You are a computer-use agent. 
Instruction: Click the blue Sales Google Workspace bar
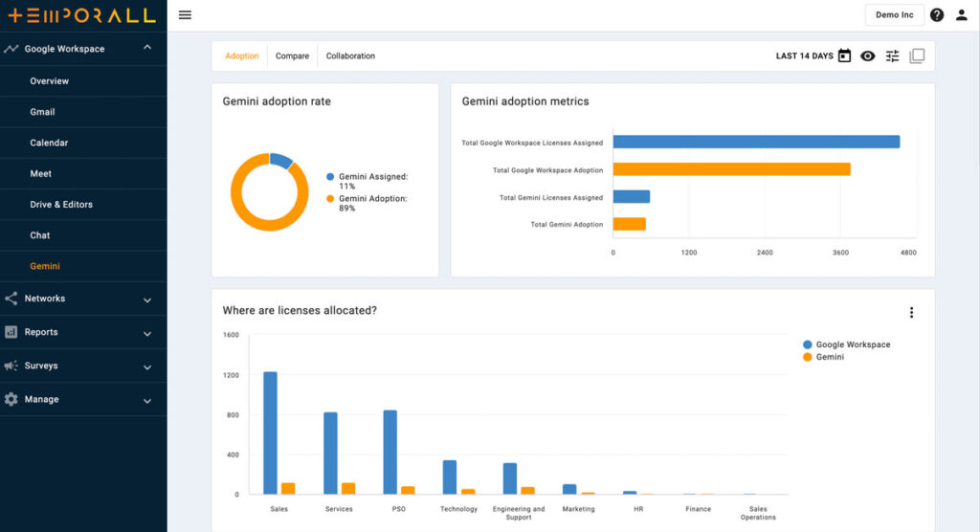[270, 433]
